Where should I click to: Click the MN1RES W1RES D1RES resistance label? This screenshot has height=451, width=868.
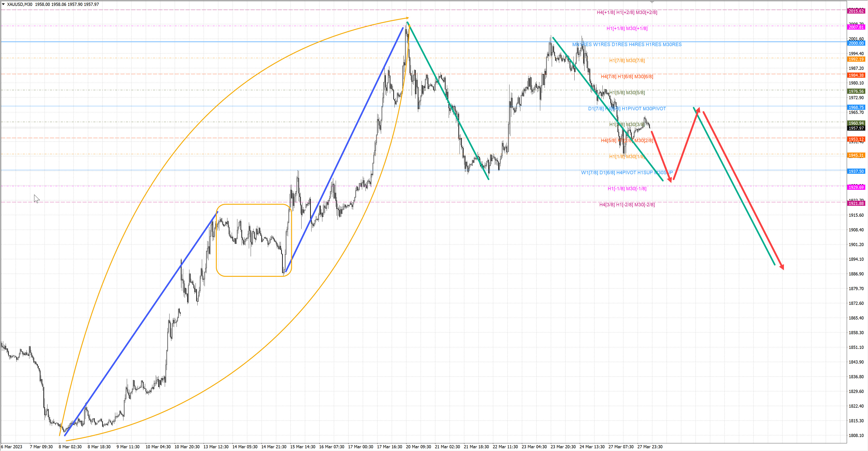(x=627, y=45)
